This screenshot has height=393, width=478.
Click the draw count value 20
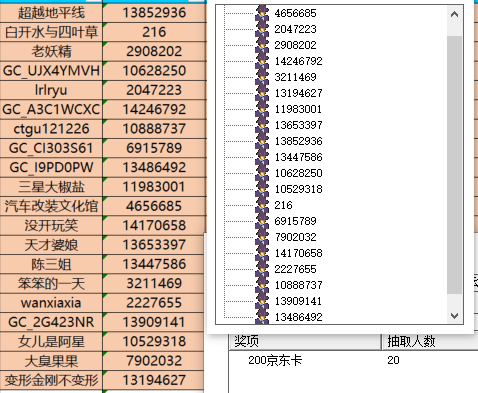tap(393, 360)
